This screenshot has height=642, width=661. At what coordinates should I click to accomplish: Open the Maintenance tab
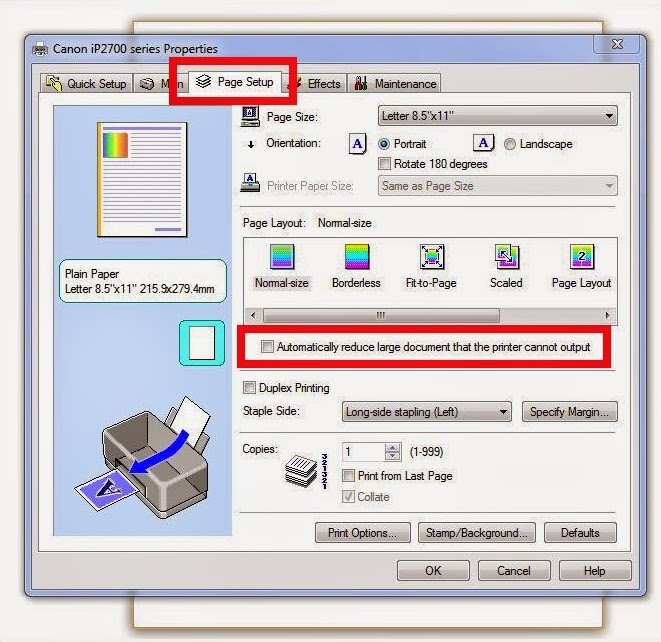click(x=395, y=83)
